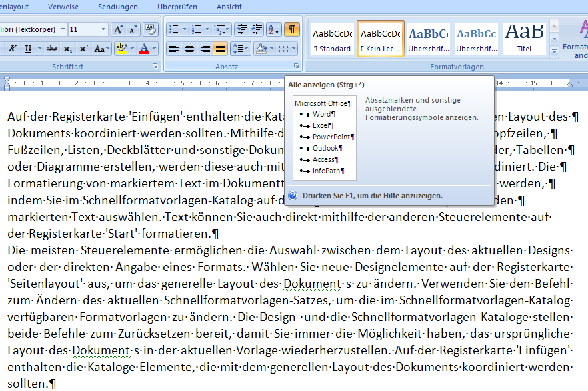Align text right
Screen dimensions: 588x391
coord(205,49)
